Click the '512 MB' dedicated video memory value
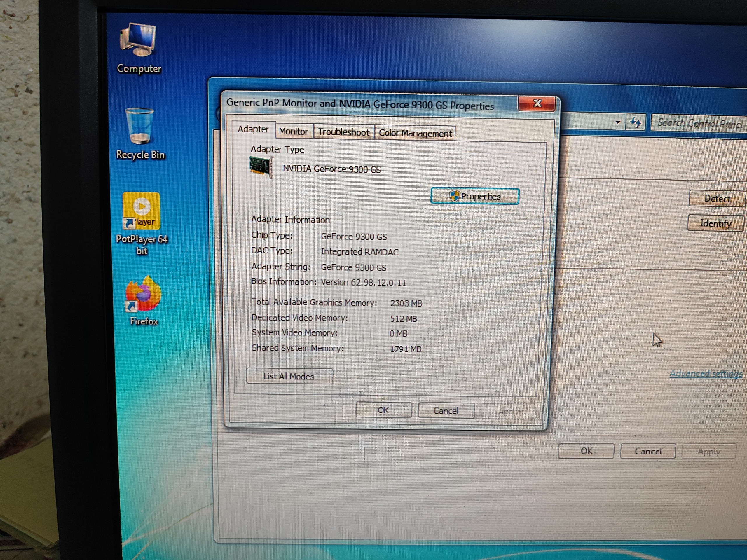The height and width of the screenshot is (560, 747). tap(404, 319)
